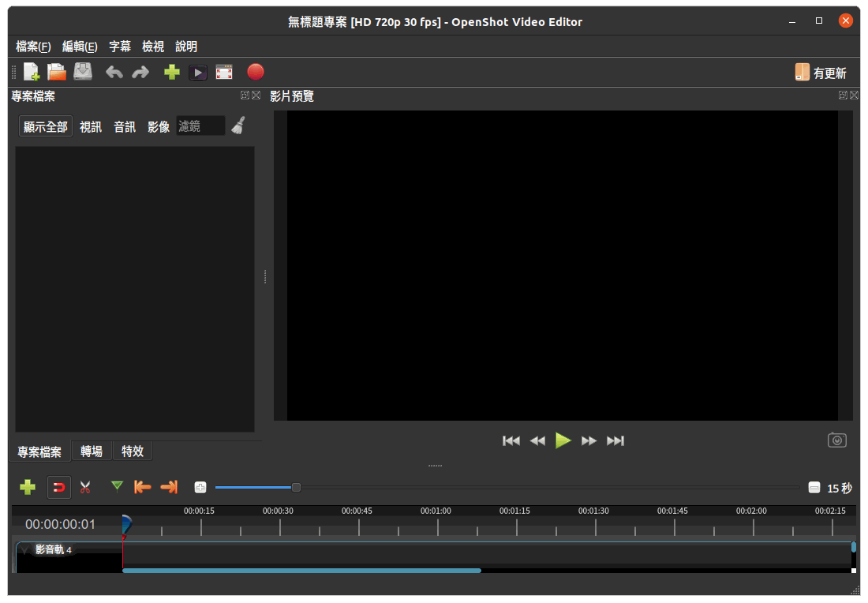This screenshot has width=868, height=603.
Task: Undo the last action
Action: (x=114, y=73)
